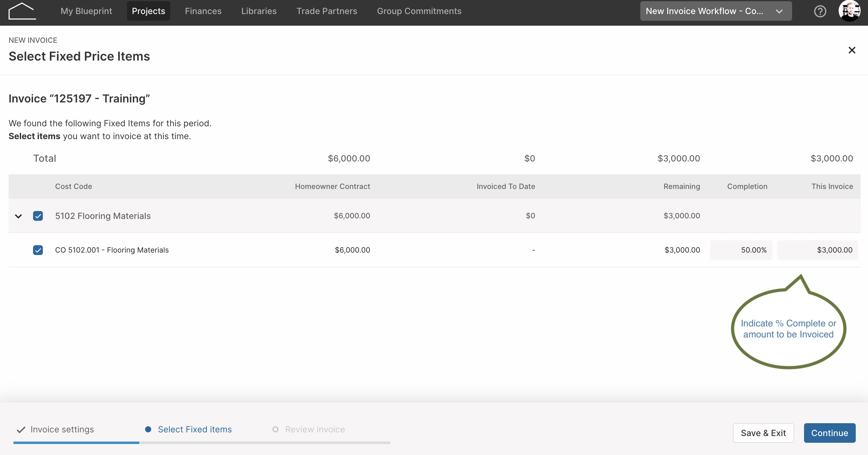This screenshot has height=455, width=868.
Task: Open the Finances tab
Action: click(x=203, y=11)
